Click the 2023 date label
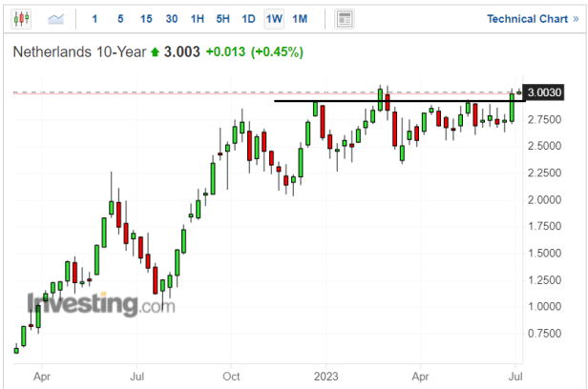588x389 pixels. click(x=325, y=377)
